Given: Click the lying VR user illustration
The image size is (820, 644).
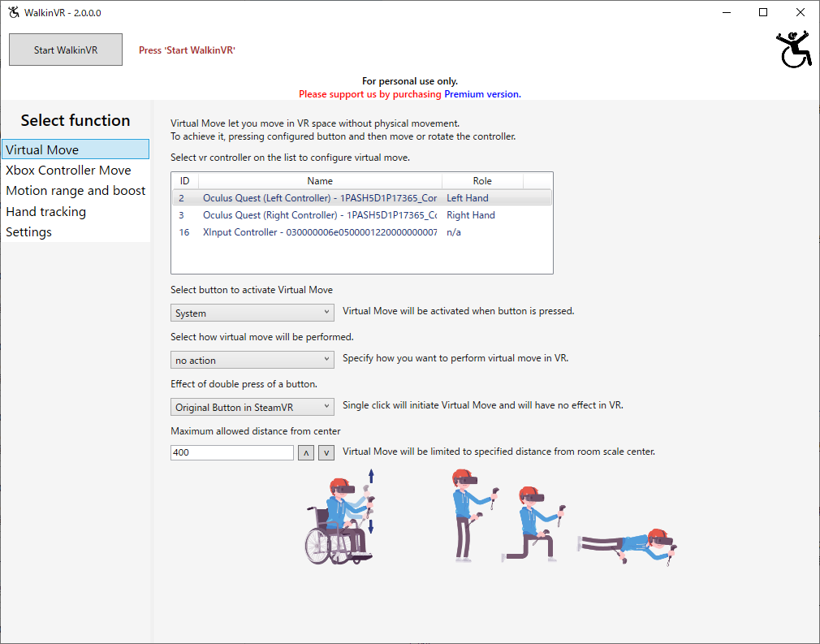Looking at the screenshot, I should pos(628,547).
